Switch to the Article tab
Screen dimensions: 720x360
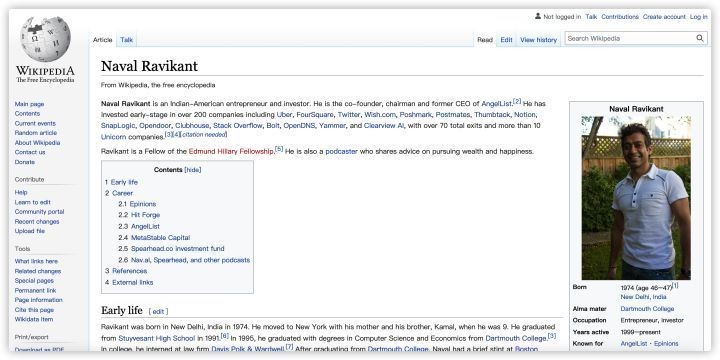click(x=102, y=40)
